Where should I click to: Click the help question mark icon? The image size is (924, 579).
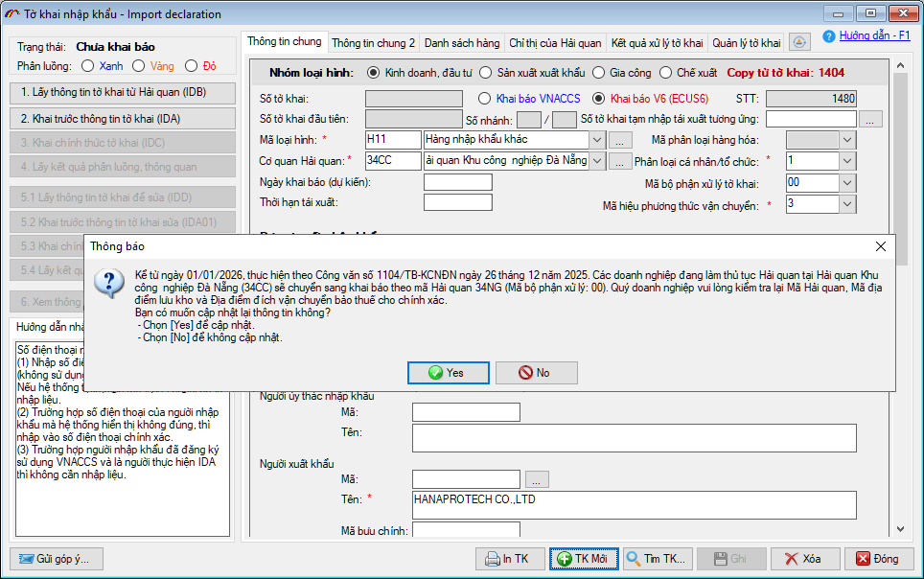[829, 36]
